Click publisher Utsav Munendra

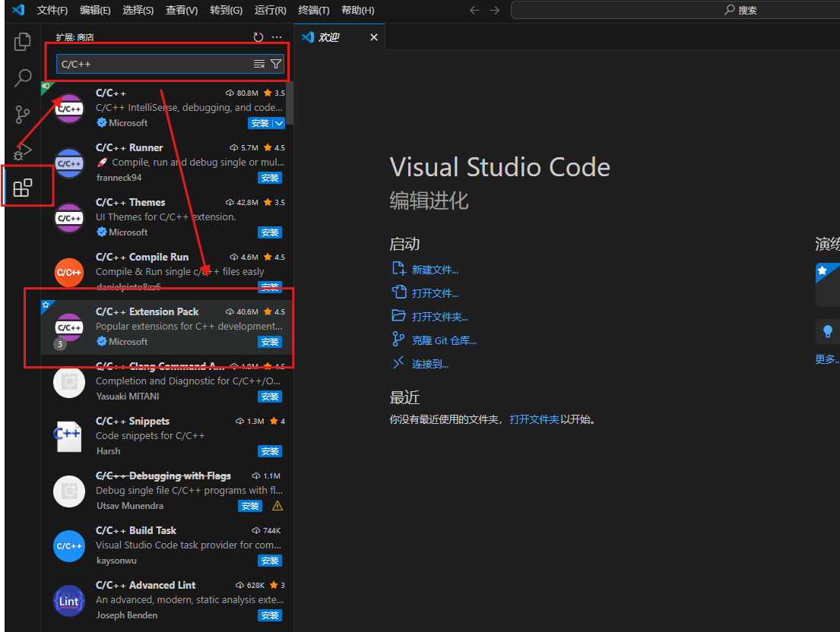[x=130, y=506]
